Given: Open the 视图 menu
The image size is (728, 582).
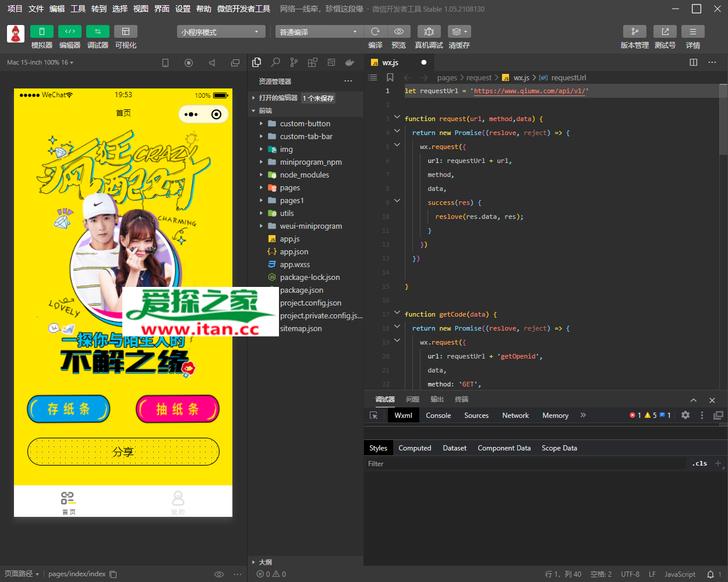Looking at the screenshot, I should (x=141, y=9).
